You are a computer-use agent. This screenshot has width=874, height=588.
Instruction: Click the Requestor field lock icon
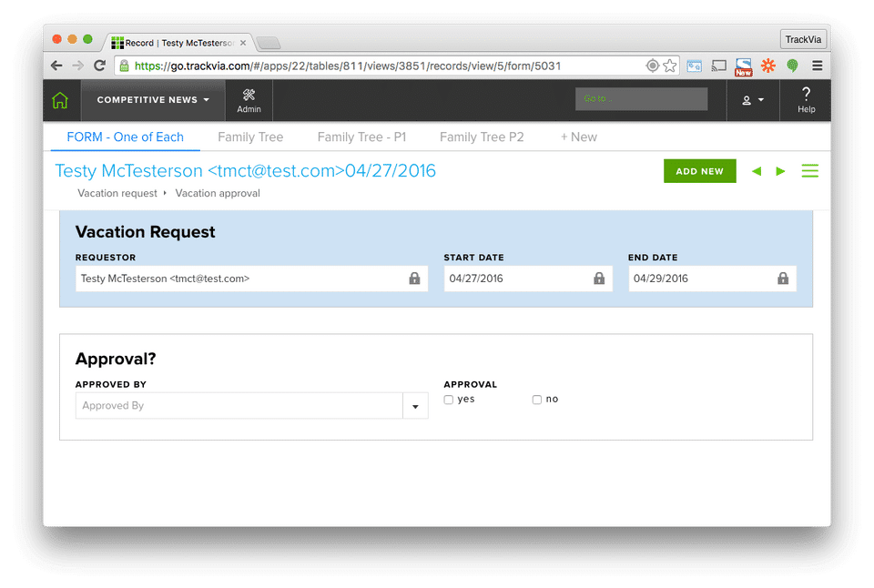414,279
